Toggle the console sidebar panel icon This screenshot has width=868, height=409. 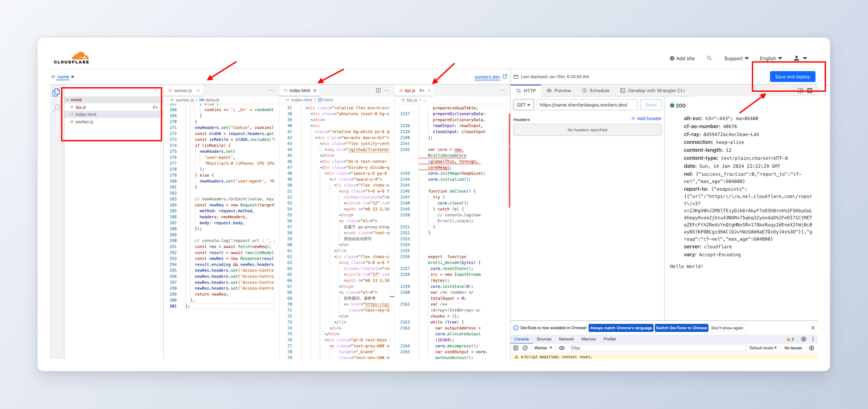click(516, 348)
